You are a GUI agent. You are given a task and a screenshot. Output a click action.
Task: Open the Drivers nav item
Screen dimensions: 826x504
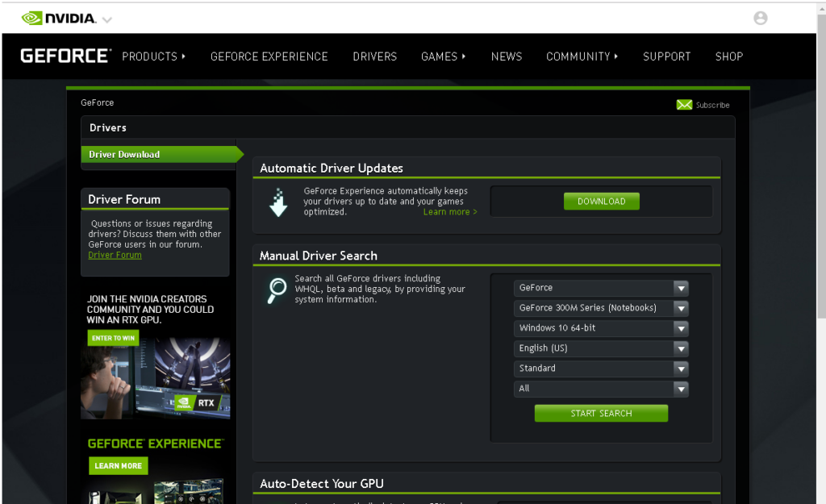pyautogui.click(x=374, y=56)
